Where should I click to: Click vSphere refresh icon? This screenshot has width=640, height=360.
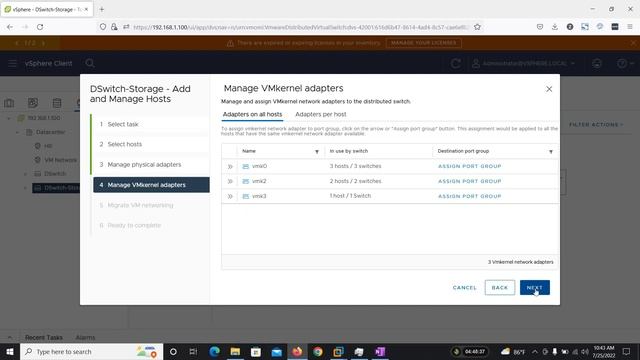[x=456, y=63]
